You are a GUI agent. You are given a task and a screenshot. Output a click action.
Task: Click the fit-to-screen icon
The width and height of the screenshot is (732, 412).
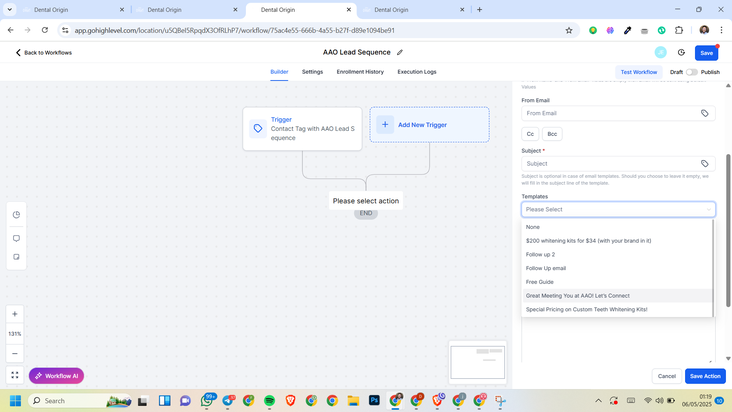pos(15,376)
